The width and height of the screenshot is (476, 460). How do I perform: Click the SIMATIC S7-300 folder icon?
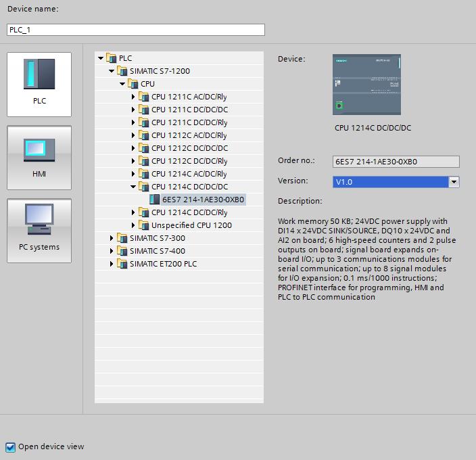coord(122,237)
